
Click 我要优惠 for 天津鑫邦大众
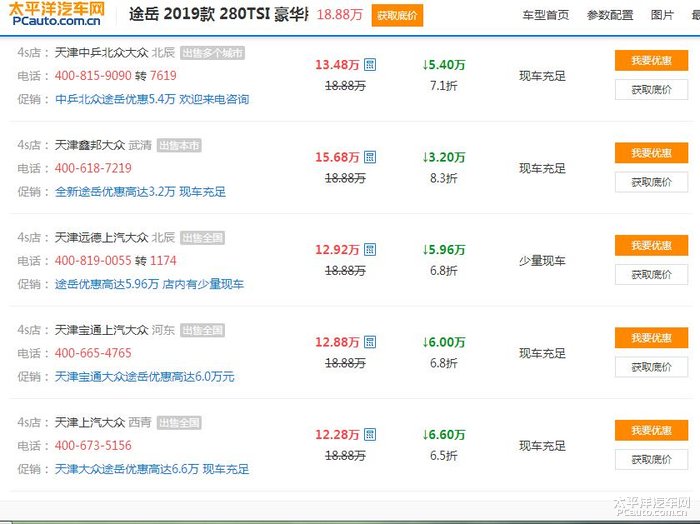click(651, 153)
